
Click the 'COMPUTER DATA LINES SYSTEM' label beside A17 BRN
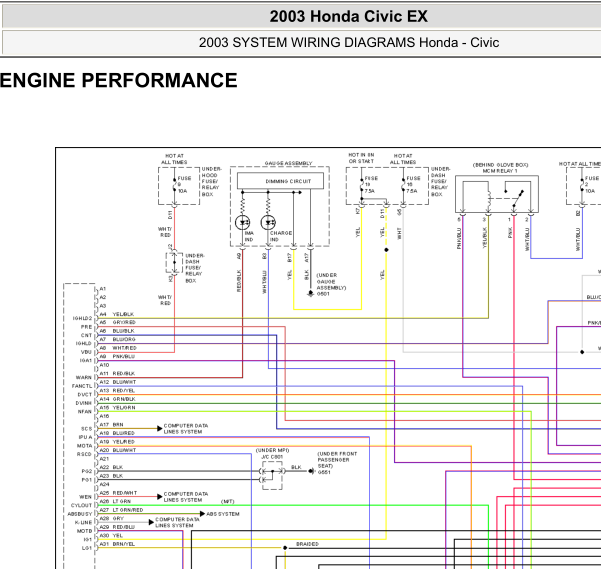click(x=186, y=429)
